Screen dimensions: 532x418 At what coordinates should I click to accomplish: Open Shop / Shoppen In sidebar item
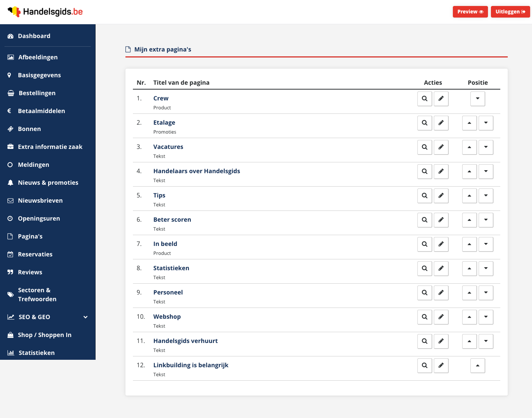point(48,335)
